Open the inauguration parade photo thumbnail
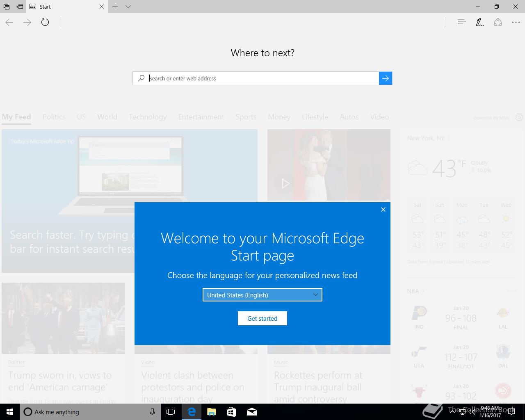 [x=63, y=318]
